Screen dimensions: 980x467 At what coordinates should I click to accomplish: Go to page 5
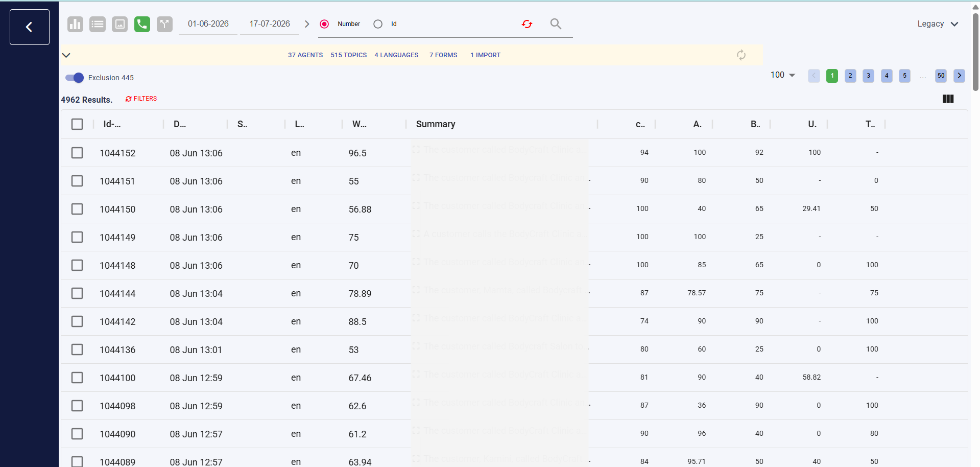tap(904, 76)
